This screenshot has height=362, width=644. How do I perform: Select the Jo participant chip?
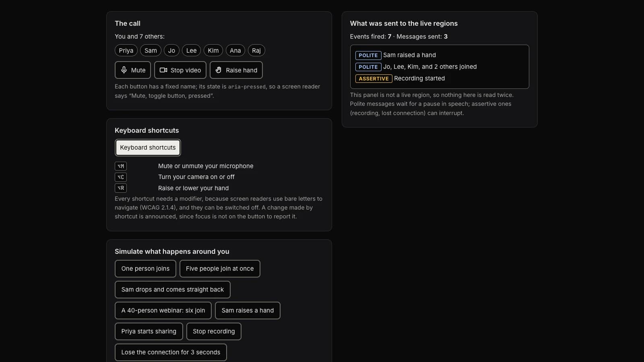click(x=171, y=51)
